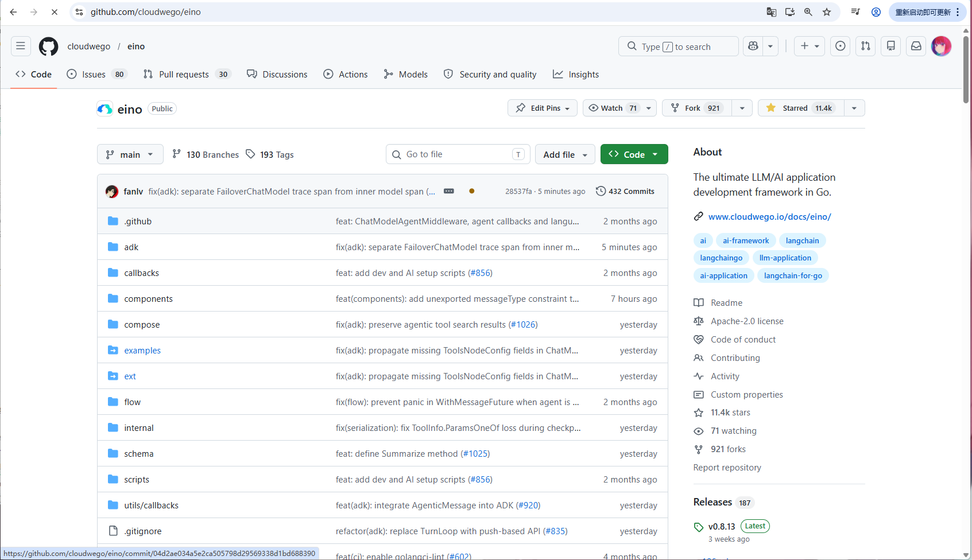Open the Report repository link
This screenshot has height=560, width=972.
[x=727, y=468]
